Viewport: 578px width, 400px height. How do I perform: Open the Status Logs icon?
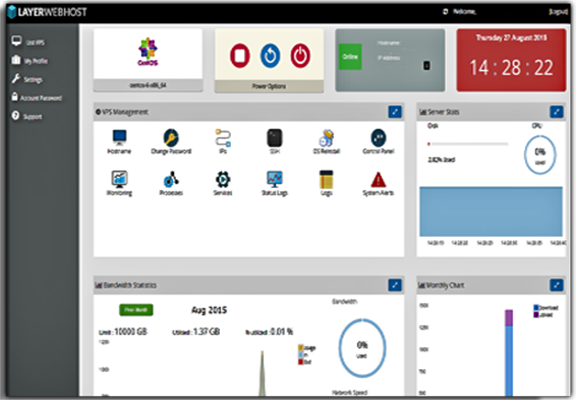point(275,179)
